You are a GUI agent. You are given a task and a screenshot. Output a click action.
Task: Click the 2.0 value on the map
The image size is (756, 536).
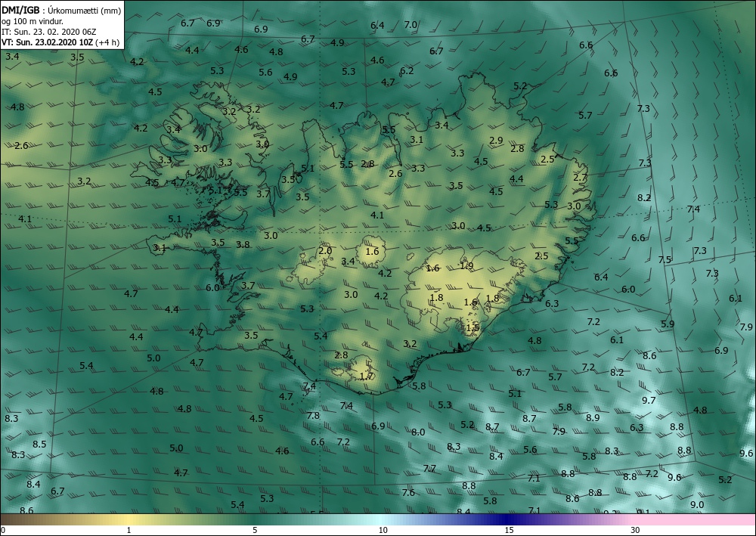(x=325, y=251)
